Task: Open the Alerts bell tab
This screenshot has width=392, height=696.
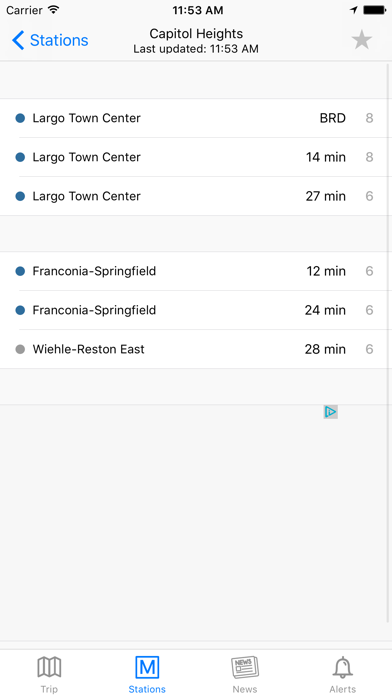Action: (x=343, y=674)
